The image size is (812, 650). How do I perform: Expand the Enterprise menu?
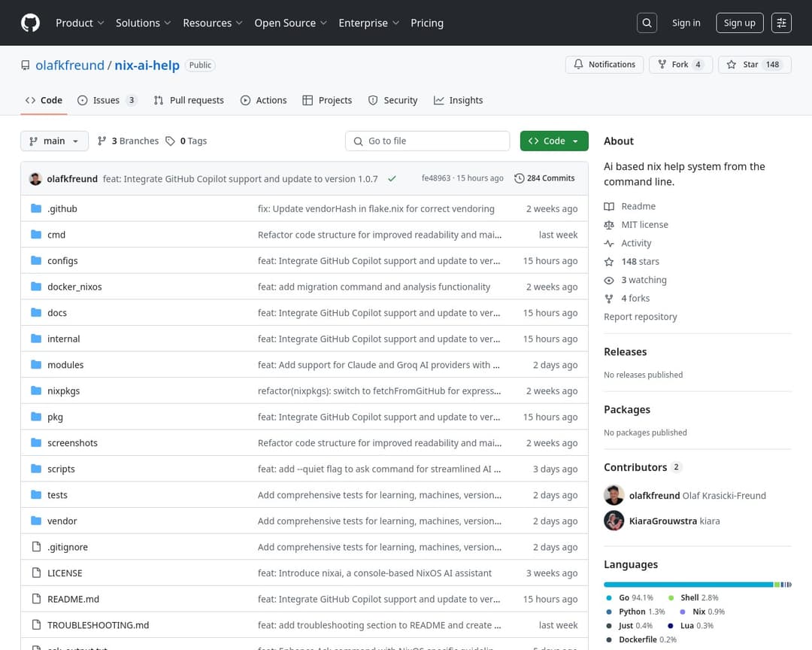pos(368,23)
